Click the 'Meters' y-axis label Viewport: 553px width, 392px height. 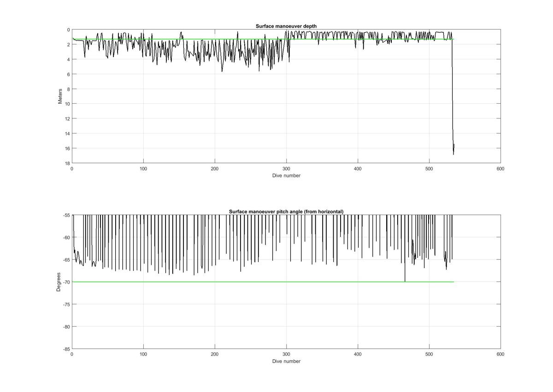pos(60,96)
